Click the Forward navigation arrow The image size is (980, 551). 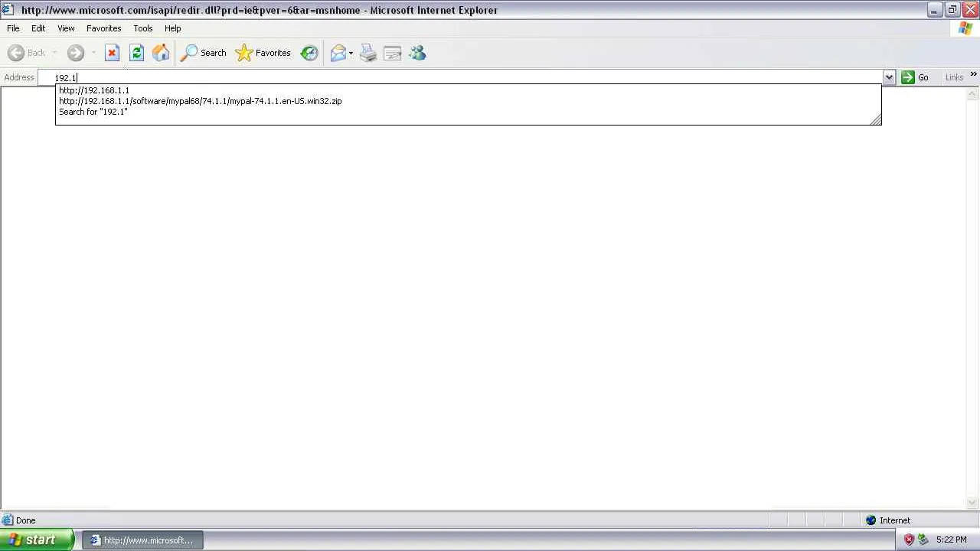(75, 53)
